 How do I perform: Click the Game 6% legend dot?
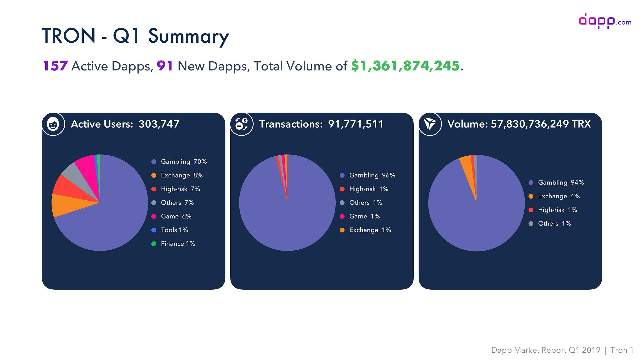point(154,216)
